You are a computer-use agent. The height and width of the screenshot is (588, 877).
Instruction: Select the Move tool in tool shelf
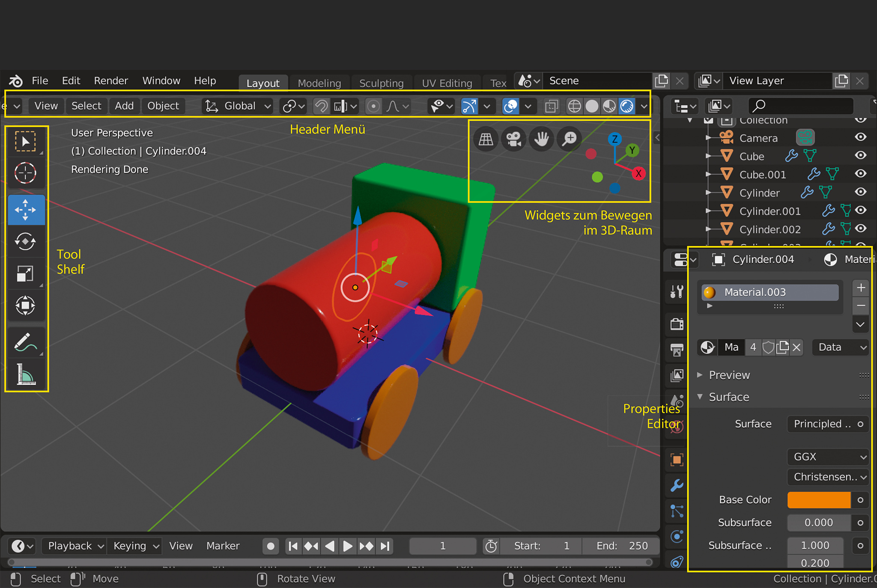click(25, 210)
